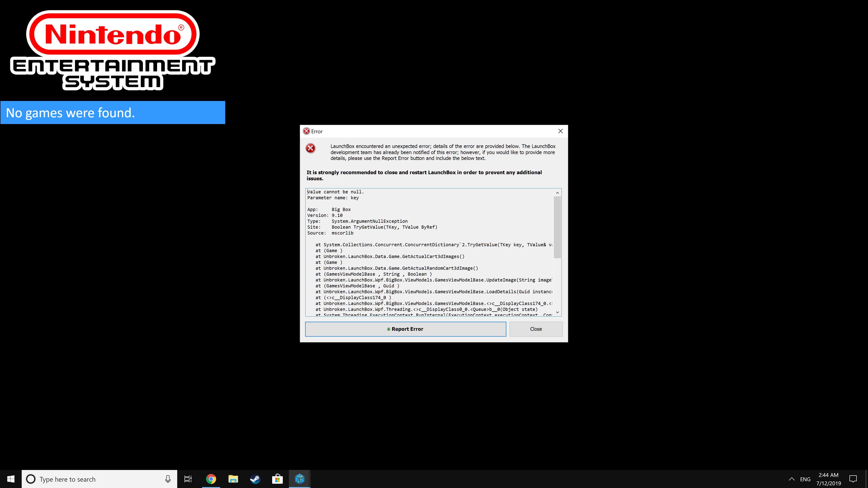Click the red error icon in dialog title bar
The width and height of the screenshot is (868, 488).
tap(306, 131)
